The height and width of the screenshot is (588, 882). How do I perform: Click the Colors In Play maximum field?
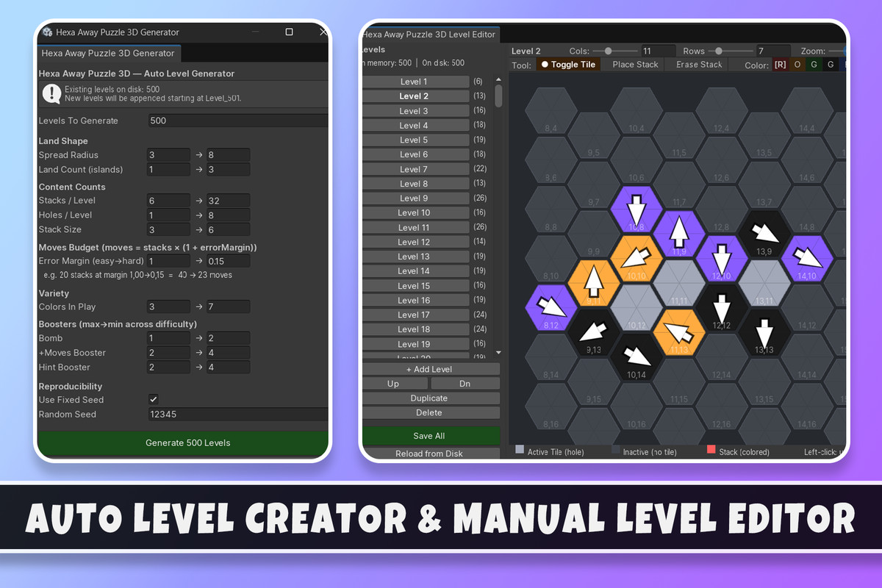[x=228, y=306]
